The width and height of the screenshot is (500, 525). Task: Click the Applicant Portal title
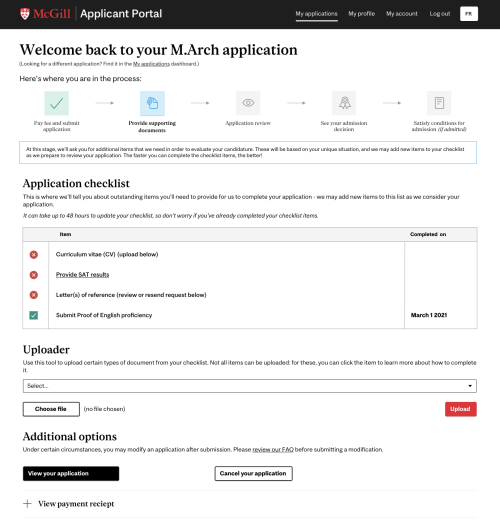coord(121,14)
